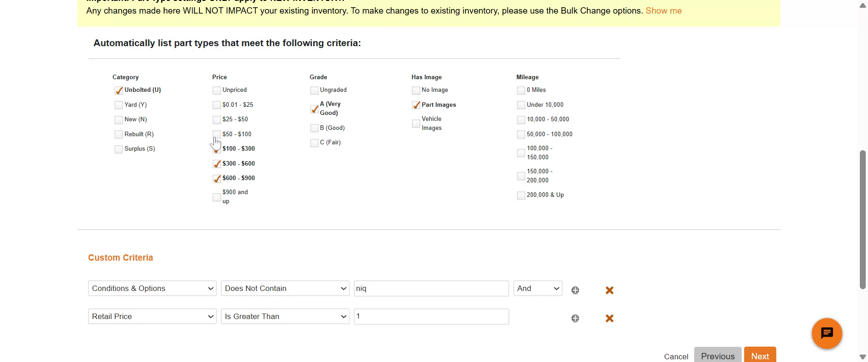Remove the Retail Price criteria row
Screen dimensions: 868x362
point(609,319)
